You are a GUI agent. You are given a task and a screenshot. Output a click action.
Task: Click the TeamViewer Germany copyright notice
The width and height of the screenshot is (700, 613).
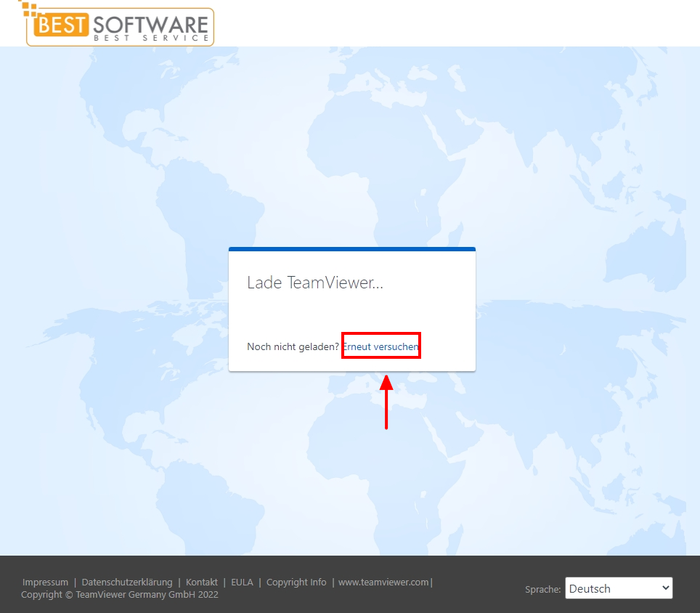coord(118,594)
